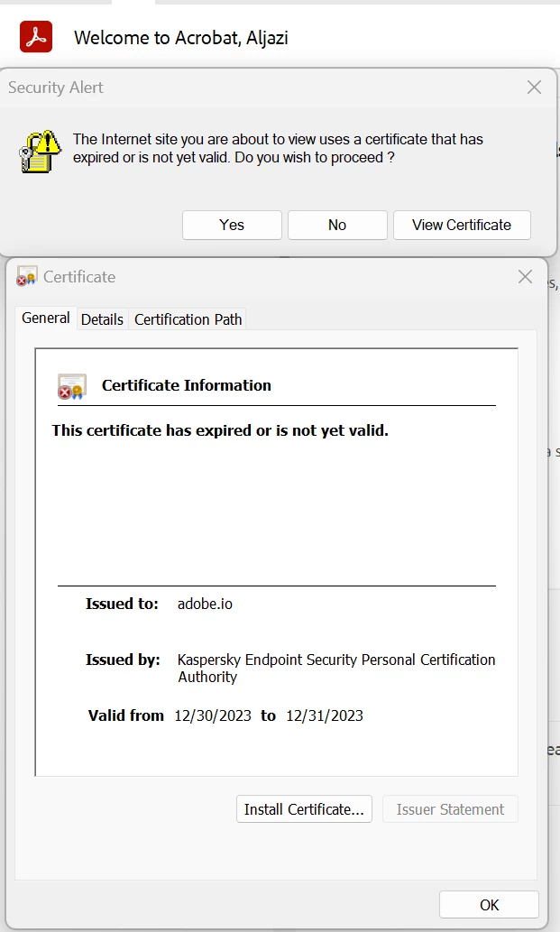The height and width of the screenshot is (932, 560).
Task: Click the Adobe Acrobat logo icon
Action: tap(36, 37)
